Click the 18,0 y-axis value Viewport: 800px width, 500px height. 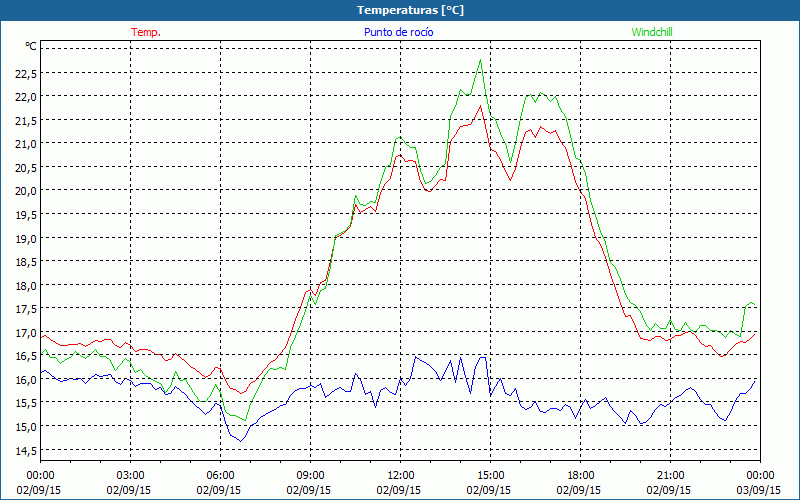(26, 286)
